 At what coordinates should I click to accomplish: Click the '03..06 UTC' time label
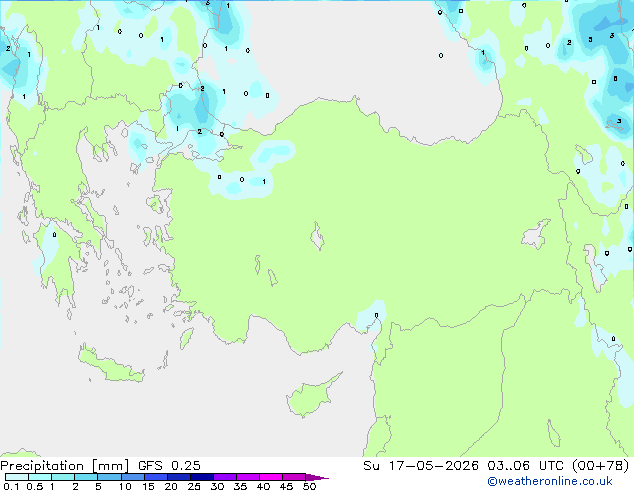coord(525,466)
